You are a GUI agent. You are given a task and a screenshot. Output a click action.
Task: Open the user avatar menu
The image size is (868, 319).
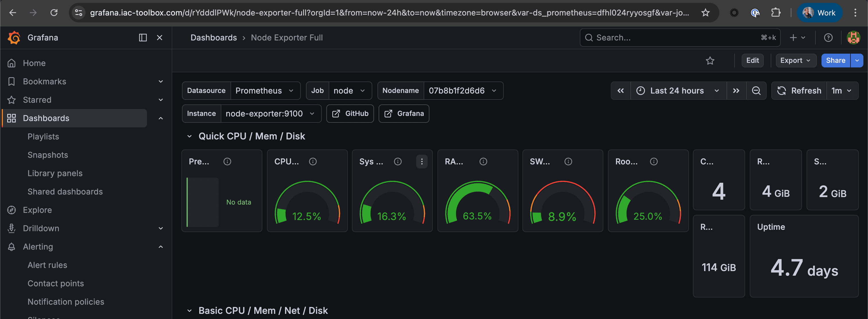(853, 37)
